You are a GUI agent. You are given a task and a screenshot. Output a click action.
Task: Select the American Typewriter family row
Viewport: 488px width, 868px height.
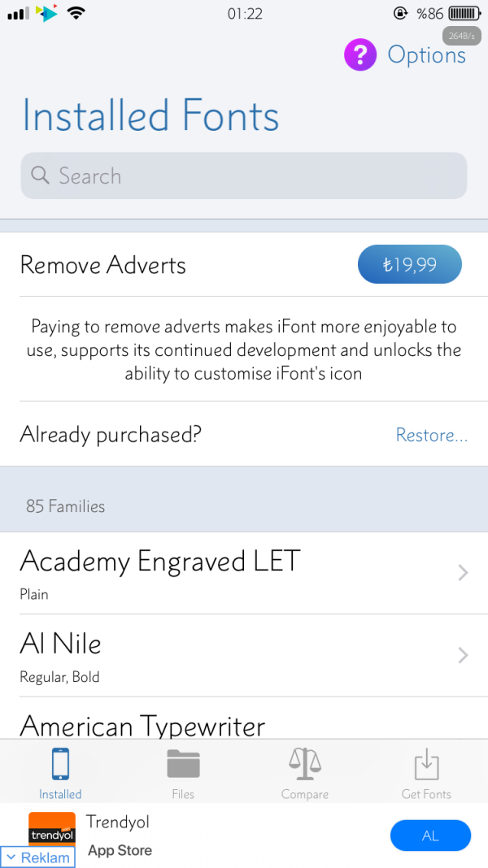tap(143, 724)
